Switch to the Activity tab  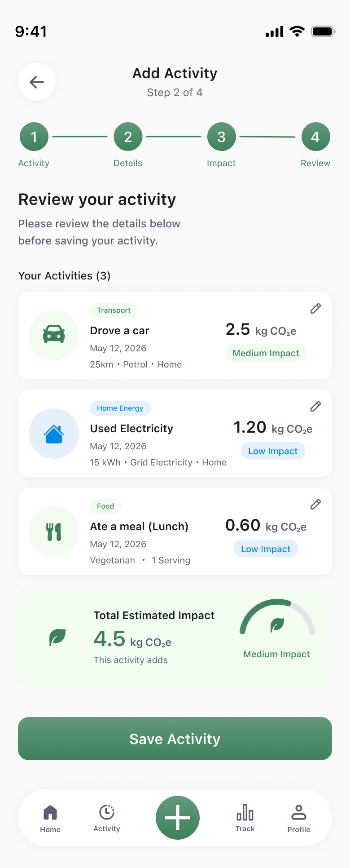107,819
